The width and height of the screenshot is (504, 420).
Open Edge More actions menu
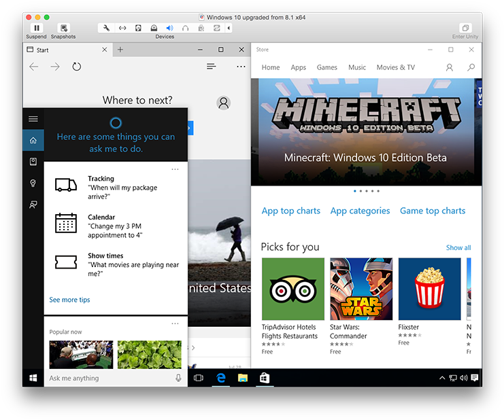pyautogui.click(x=241, y=67)
